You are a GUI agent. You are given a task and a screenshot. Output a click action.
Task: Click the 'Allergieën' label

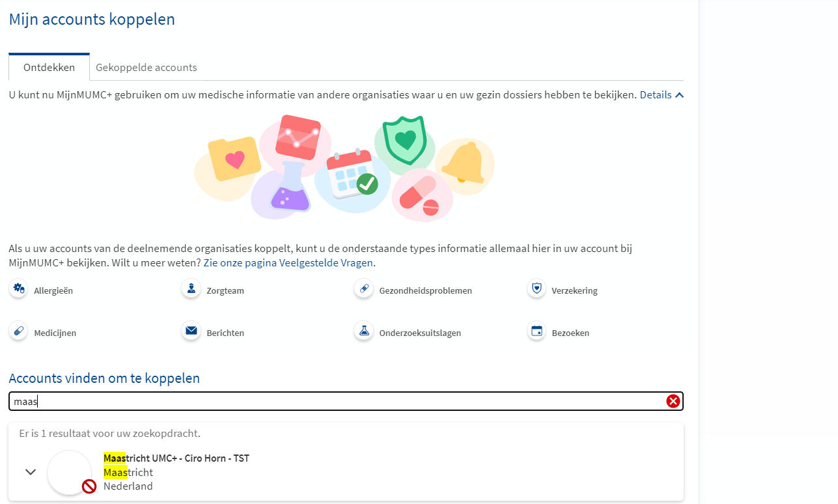click(x=53, y=290)
